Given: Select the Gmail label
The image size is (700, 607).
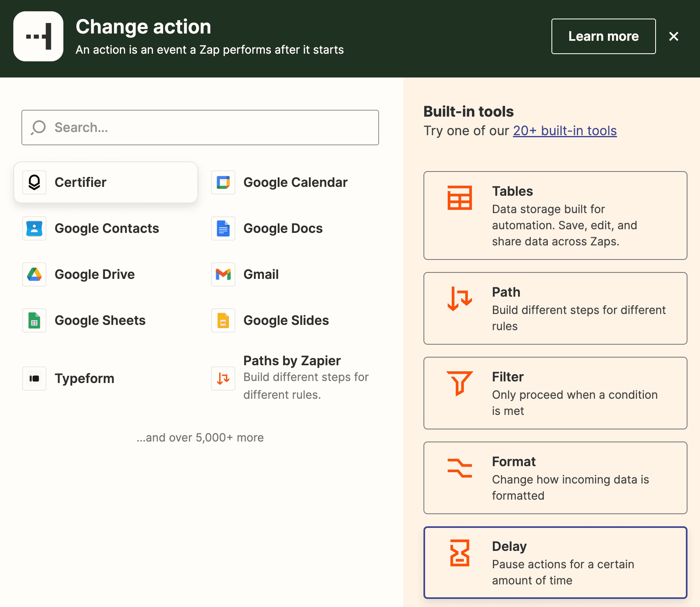Looking at the screenshot, I should tap(261, 274).
